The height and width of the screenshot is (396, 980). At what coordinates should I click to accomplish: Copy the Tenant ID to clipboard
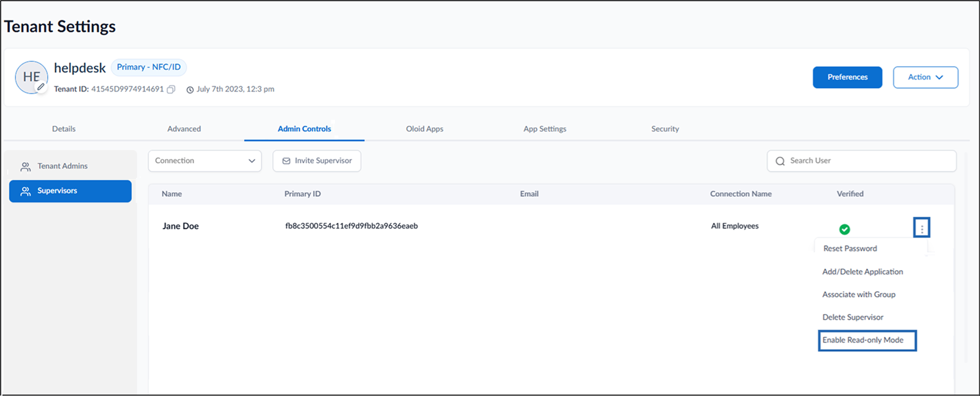pyautogui.click(x=171, y=89)
